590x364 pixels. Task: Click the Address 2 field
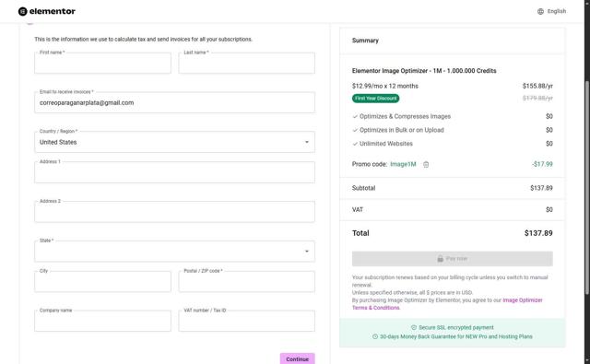tap(174, 212)
